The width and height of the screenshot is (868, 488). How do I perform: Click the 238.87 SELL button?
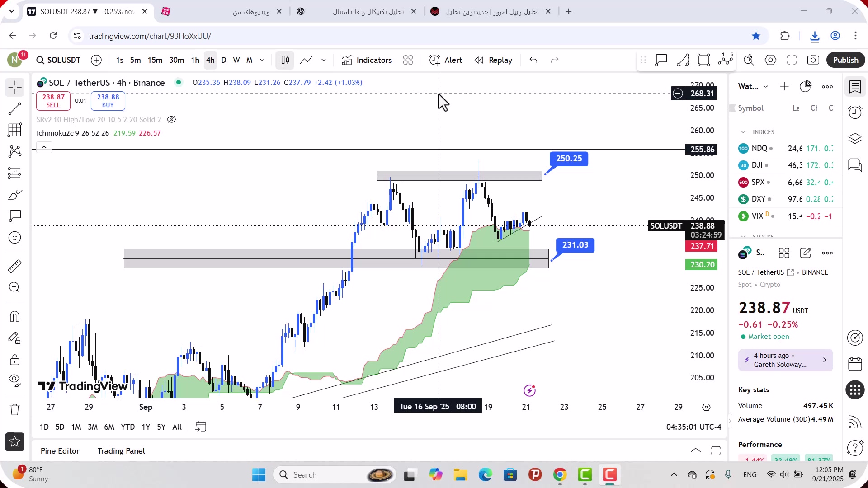(x=53, y=101)
